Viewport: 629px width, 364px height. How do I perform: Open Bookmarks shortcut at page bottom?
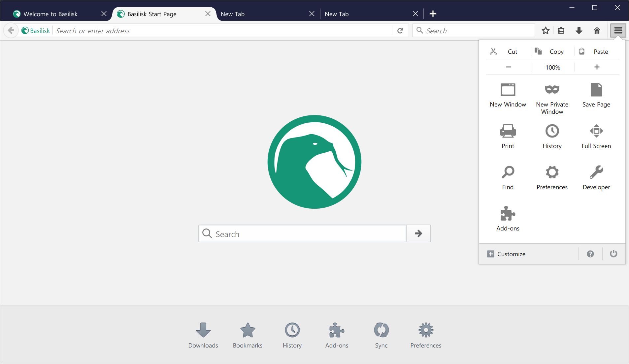tap(248, 335)
